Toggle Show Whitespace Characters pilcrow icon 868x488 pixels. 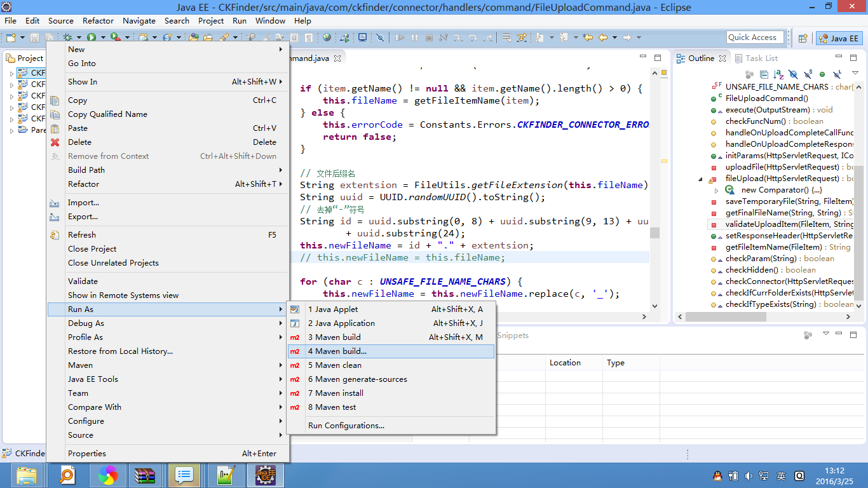pyautogui.click(x=308, y=37)
